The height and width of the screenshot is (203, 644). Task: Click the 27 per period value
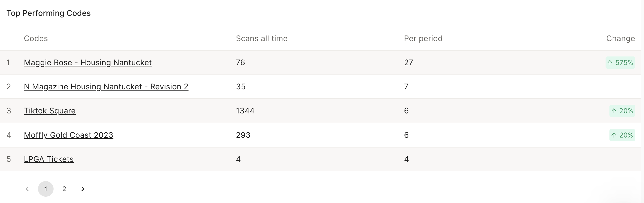(408, 63)
